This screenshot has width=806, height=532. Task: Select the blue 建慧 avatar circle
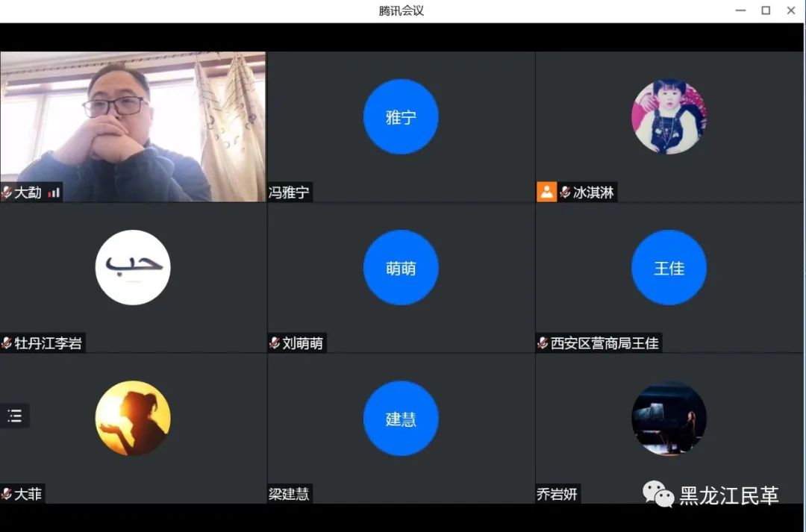pos(401,419)
